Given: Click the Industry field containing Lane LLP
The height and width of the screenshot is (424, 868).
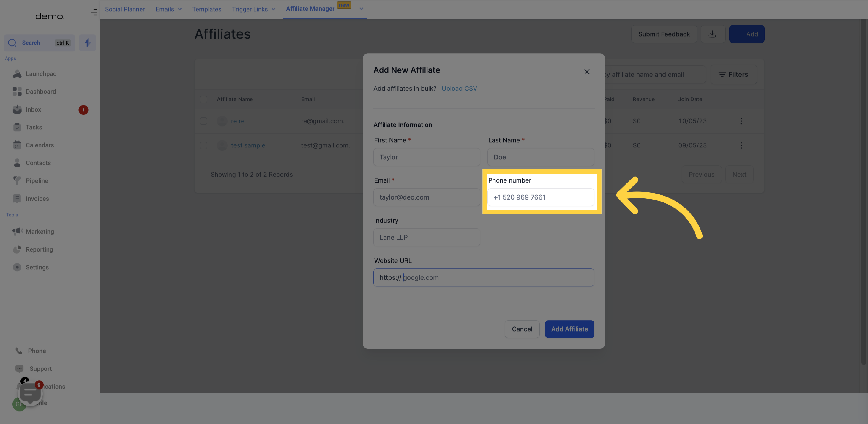Looking at the screenshot, I should tap(427, 238).
